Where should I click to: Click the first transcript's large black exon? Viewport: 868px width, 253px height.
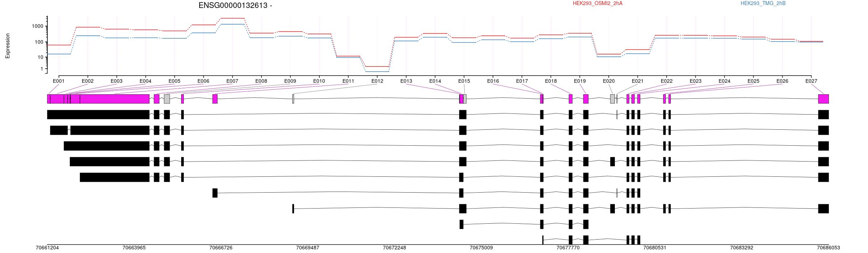98,115
